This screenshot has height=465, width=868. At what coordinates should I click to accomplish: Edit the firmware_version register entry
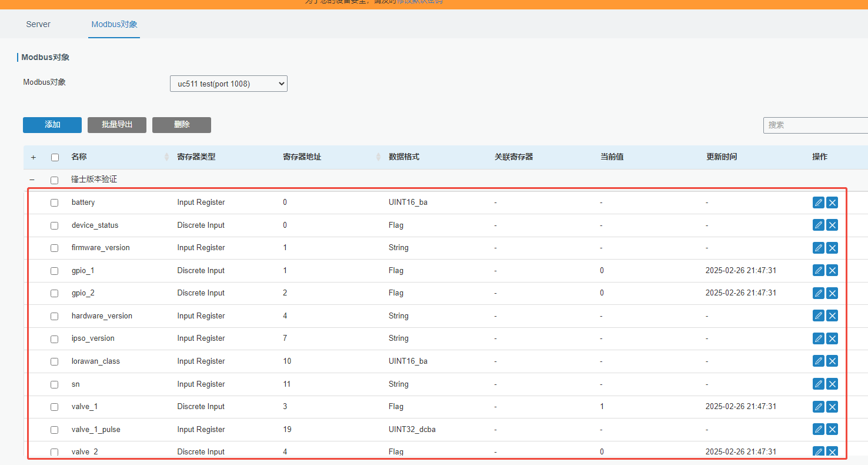point(818,248)
